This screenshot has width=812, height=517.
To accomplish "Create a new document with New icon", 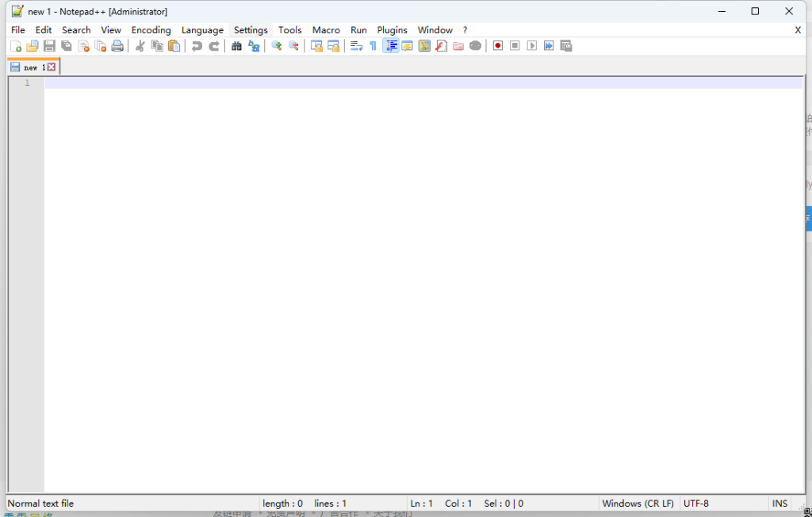I will 16,46.
